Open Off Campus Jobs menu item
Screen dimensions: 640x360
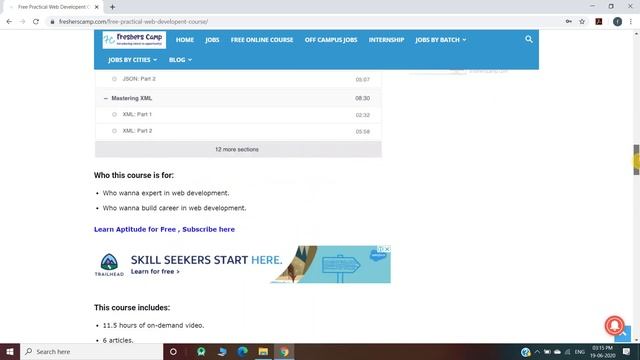point(331,40)
